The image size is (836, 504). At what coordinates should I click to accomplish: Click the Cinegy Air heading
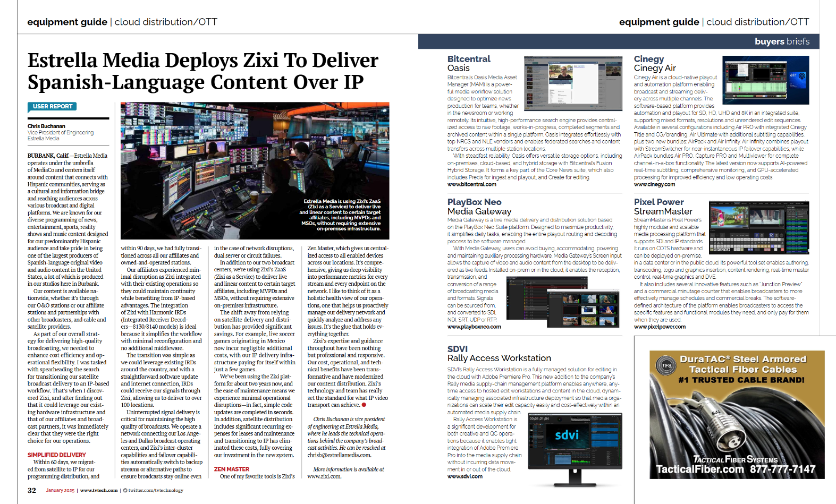pos(655,63)
